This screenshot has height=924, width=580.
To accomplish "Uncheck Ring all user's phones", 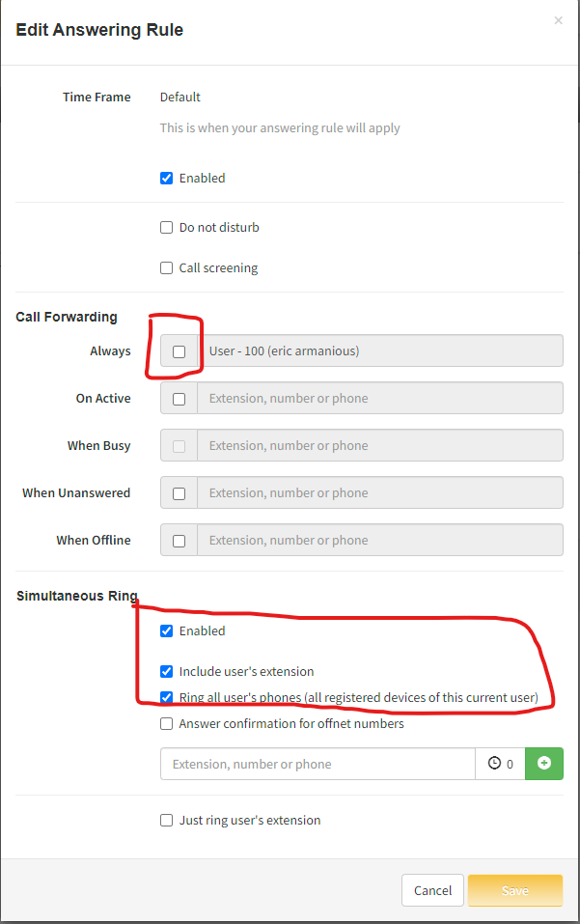I will click(167, 698).
